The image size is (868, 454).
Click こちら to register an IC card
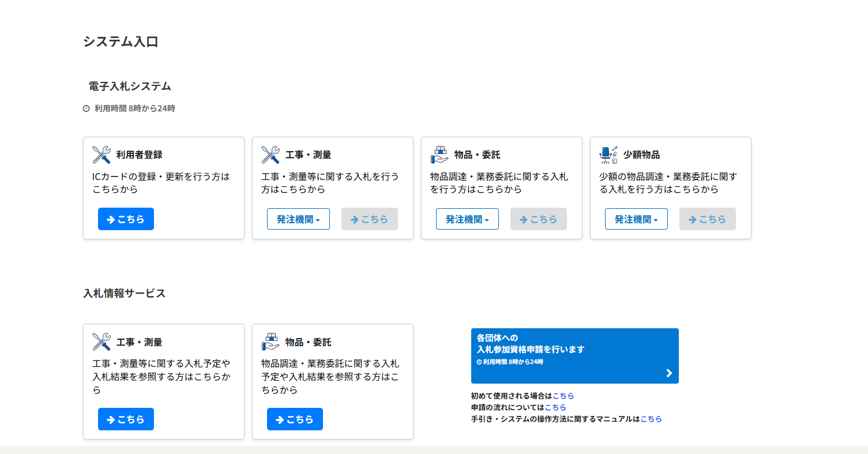(126, 219)
